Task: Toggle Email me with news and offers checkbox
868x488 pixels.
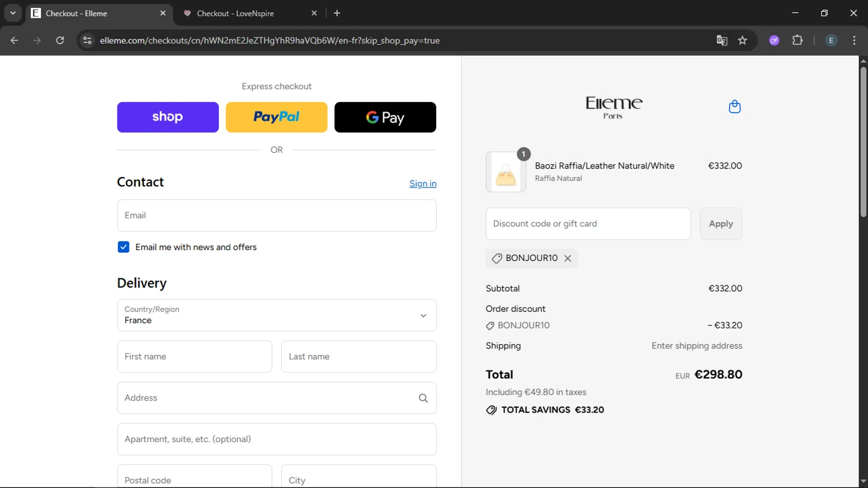Action: point(123,247)
